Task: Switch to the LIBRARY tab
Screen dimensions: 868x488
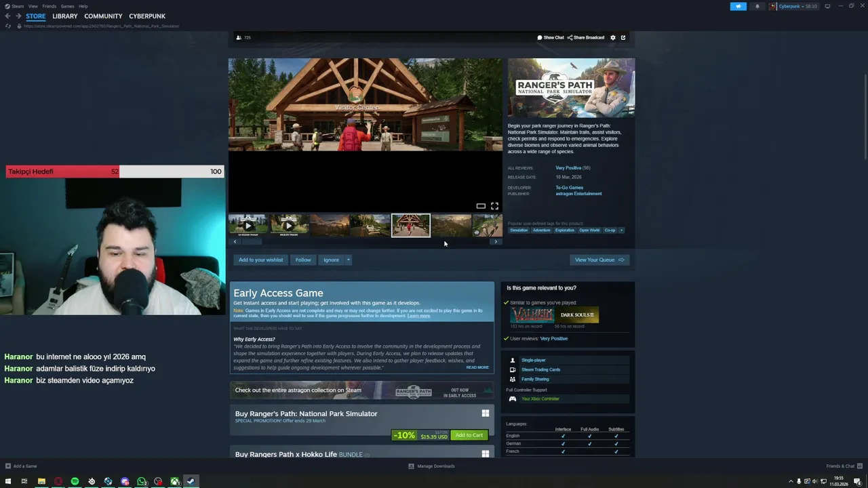Action: [x=65, y=16]
